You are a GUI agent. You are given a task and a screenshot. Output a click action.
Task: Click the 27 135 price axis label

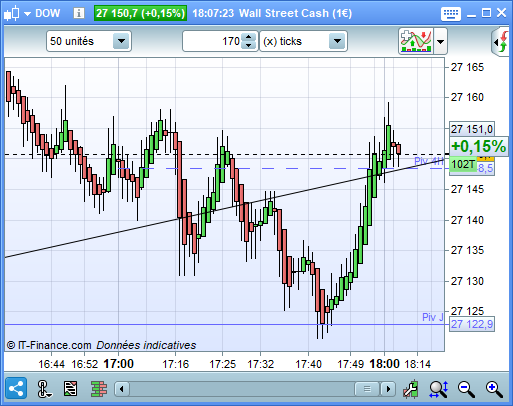coord(467,250)
